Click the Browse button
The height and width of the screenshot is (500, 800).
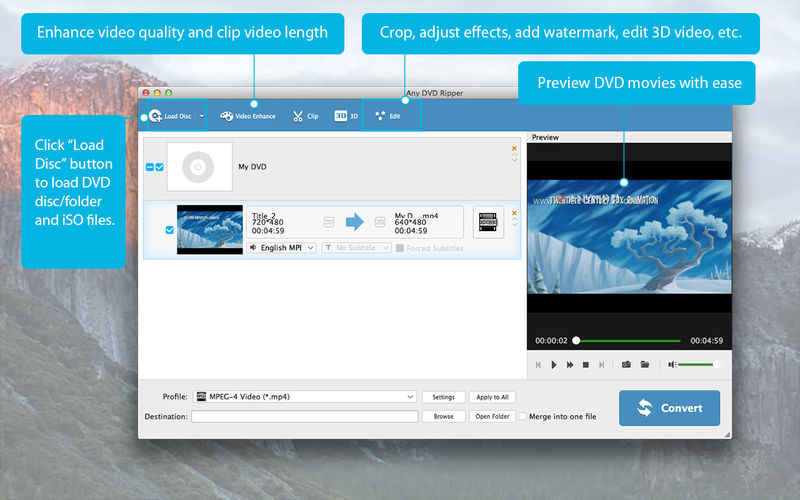coord(443,416)
